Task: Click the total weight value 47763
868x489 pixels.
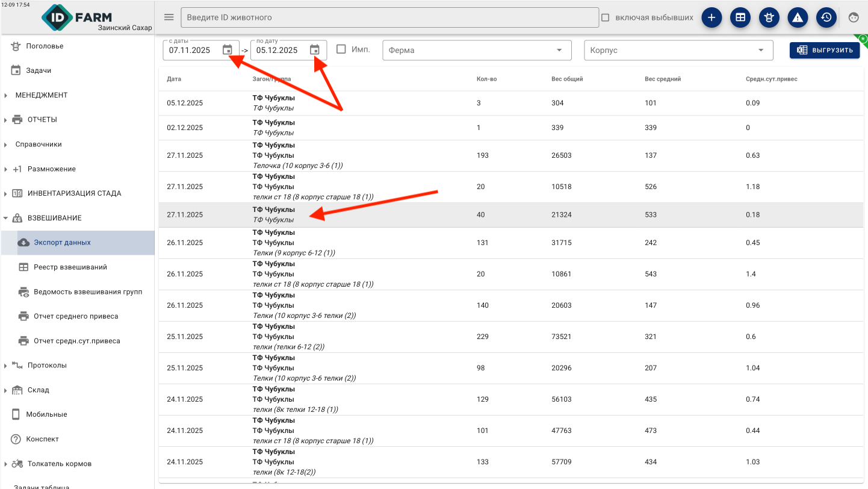Action: (562, 431)
